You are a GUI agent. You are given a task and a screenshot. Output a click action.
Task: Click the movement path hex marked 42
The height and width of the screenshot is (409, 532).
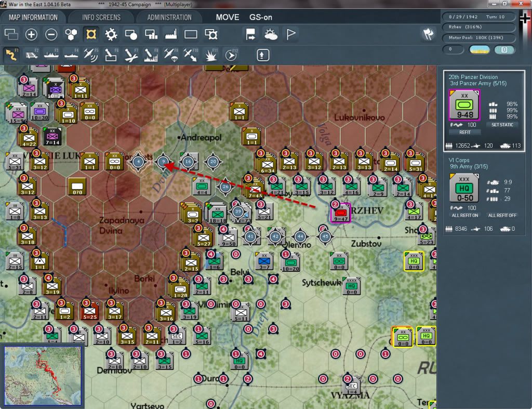click(x=275, y=236)
